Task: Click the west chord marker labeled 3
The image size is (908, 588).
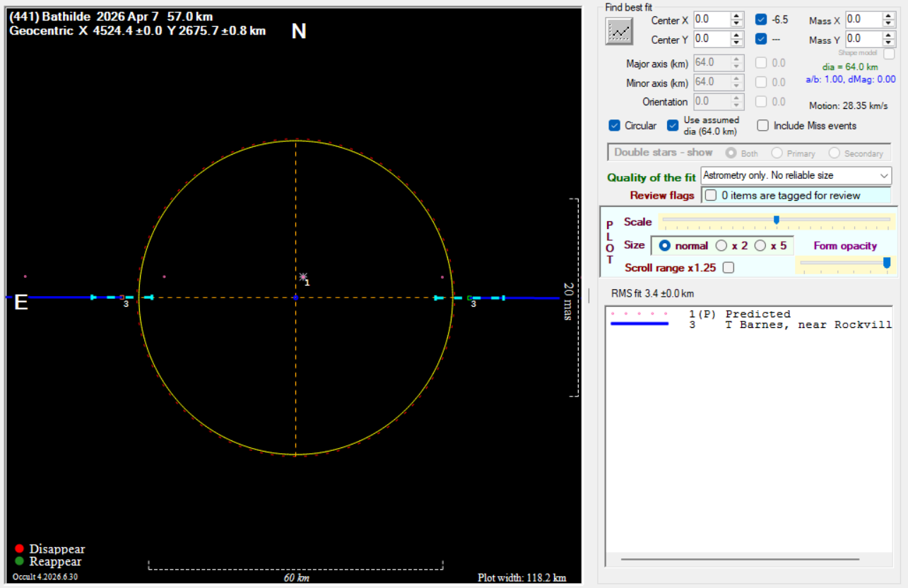Action: [469, 298]
